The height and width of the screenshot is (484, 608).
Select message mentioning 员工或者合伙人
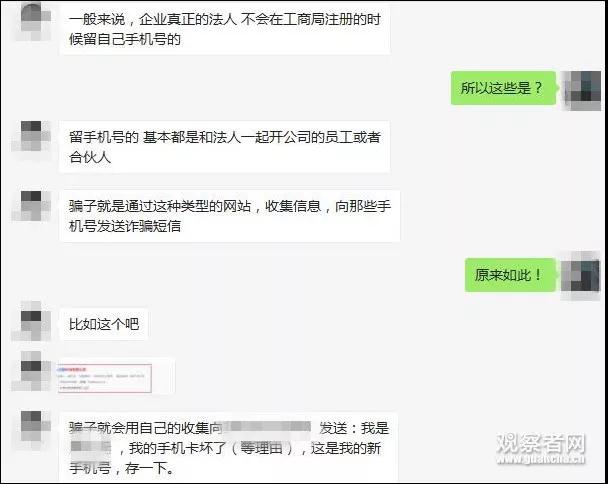tap(225, 147)
